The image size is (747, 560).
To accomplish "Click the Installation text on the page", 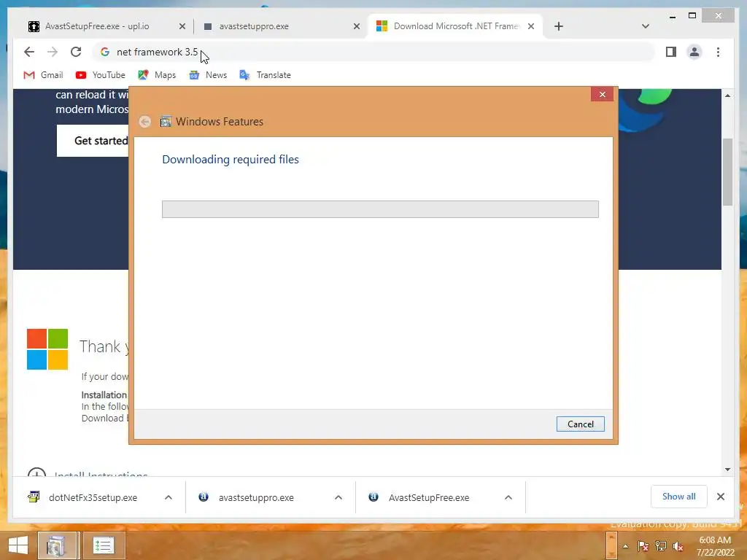I will pyautogui.click(x=104, y=394).
